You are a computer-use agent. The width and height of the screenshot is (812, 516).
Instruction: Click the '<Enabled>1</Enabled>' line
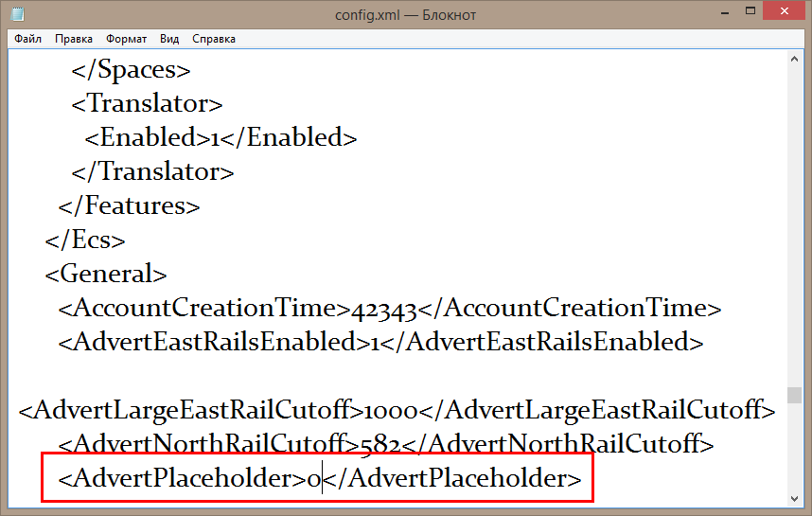221,137
